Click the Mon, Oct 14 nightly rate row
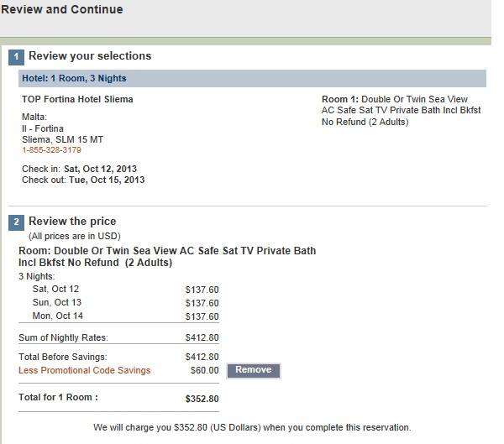Image resolution: width=504 pixels, height=444 pixels. pos(118,316)
